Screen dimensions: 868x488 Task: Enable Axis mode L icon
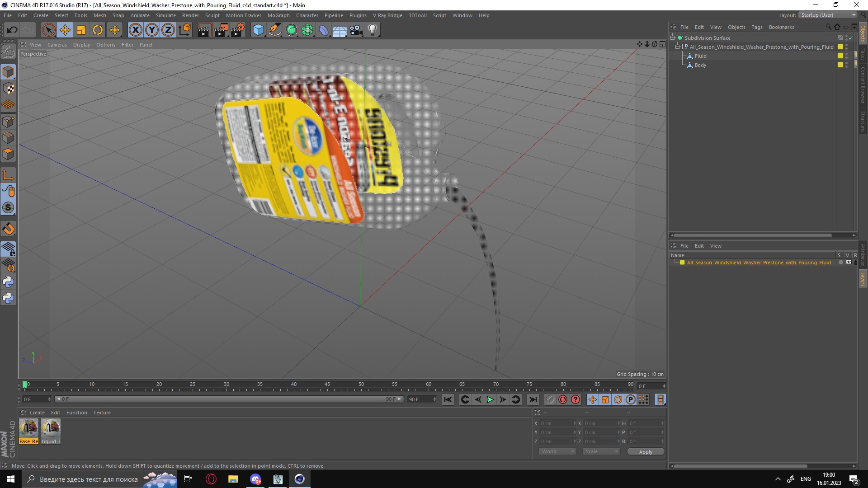(8, 175)
